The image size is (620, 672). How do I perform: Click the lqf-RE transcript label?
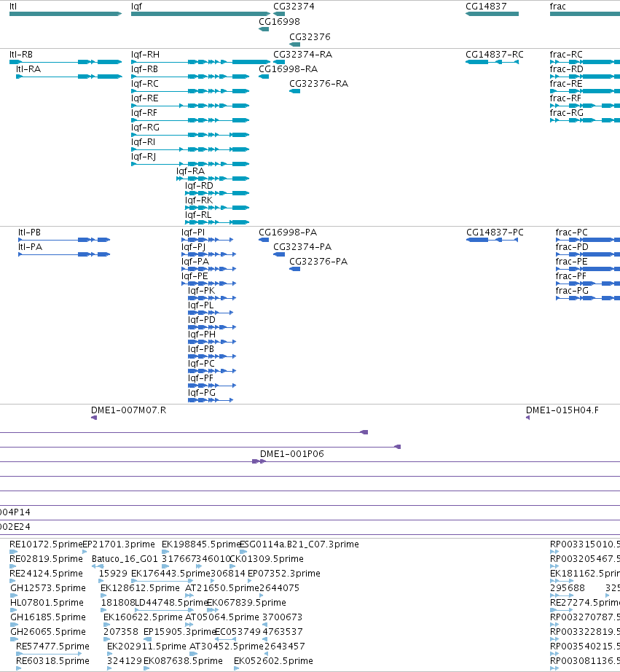point(145,98)
